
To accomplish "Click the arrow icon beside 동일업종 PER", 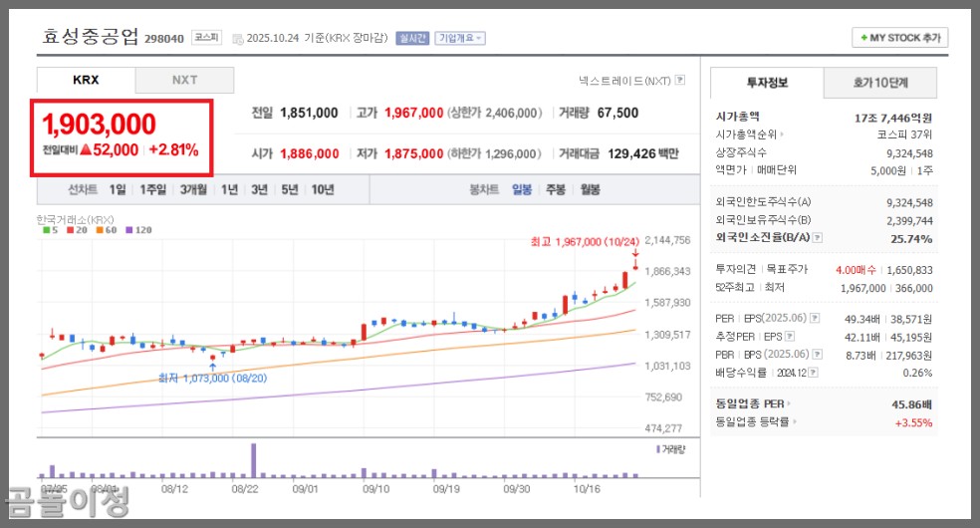I will click(789, 404).
